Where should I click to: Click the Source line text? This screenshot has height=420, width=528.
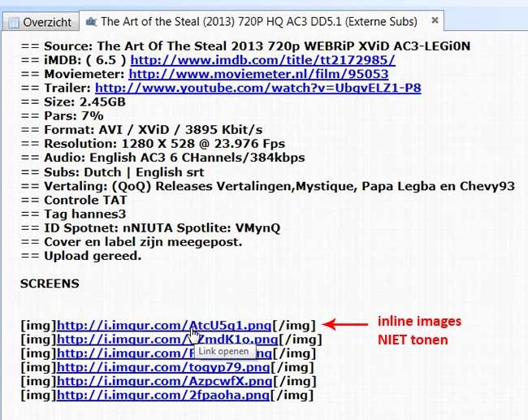click(x=245, y=45)
